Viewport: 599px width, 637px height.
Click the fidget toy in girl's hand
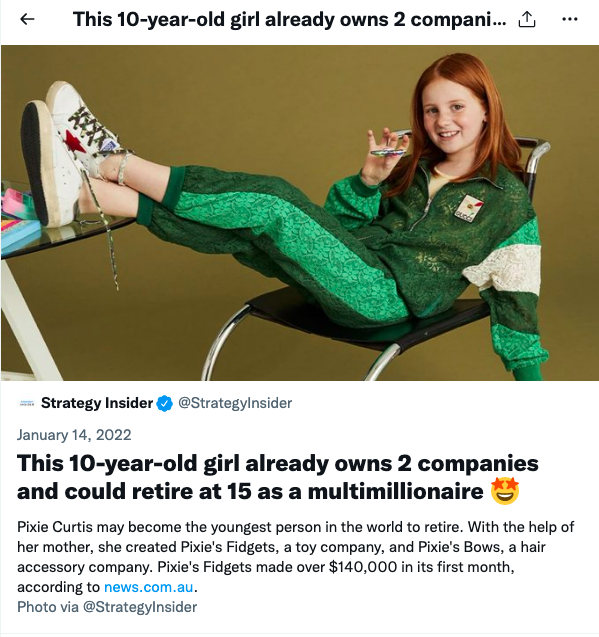tap(389, 152)
